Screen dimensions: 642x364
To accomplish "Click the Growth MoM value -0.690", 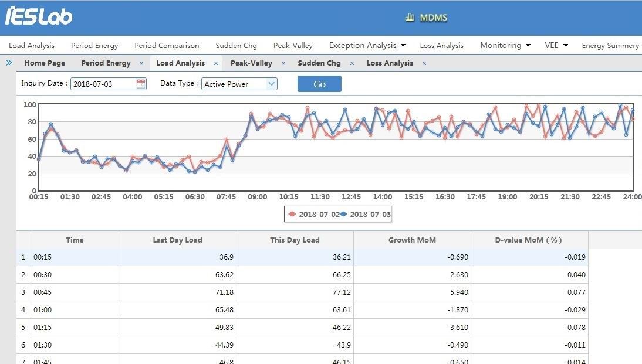I will (x=458, y=257).
